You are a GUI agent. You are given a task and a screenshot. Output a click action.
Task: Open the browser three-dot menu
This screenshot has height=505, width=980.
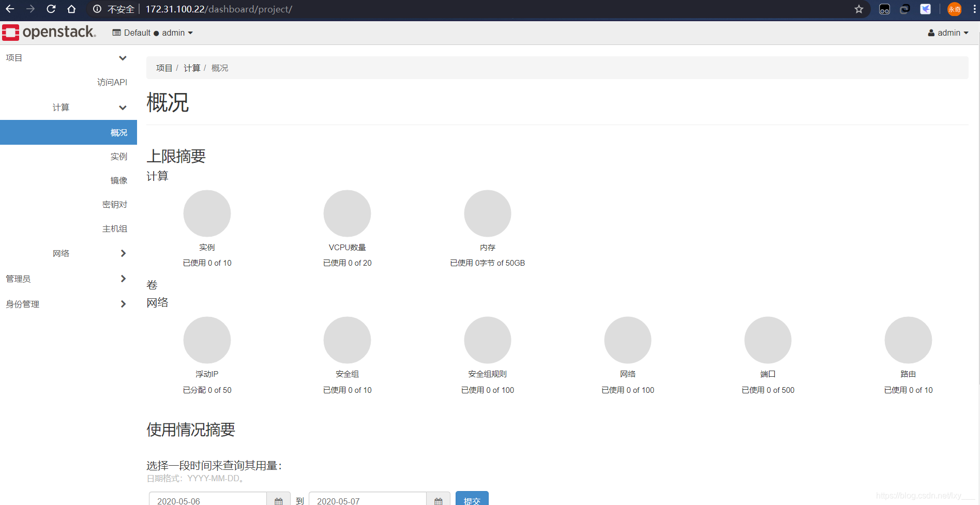click(x=974, y=9)
